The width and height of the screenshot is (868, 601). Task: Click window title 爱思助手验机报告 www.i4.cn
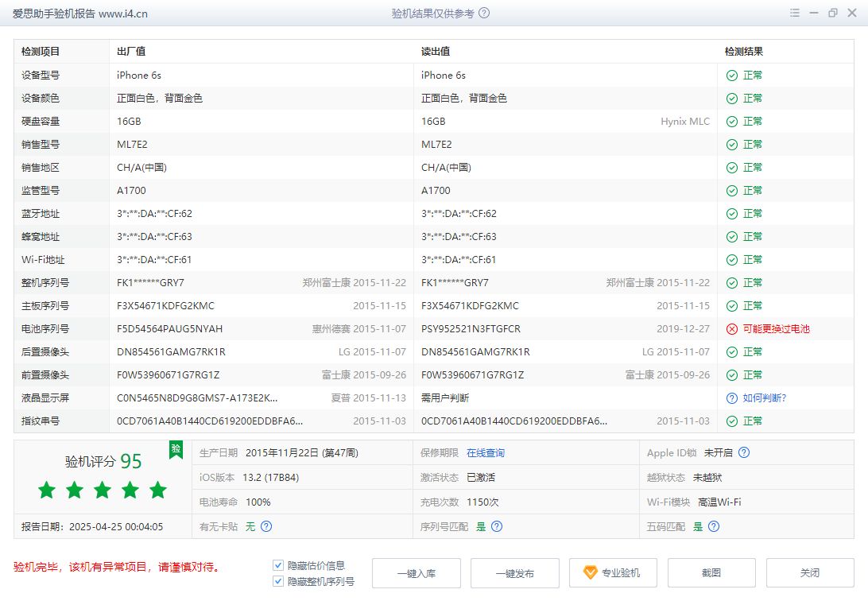(79, 14)
